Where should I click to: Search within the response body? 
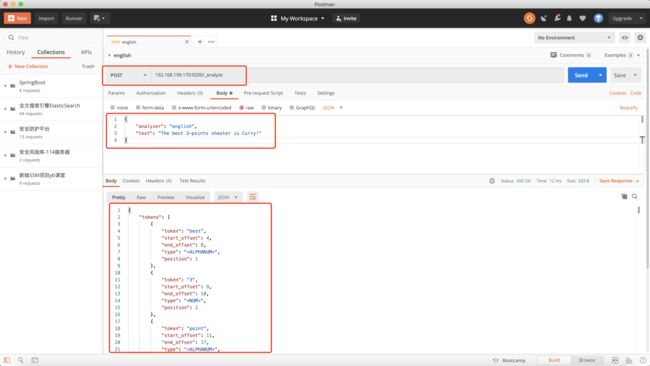pos(635,196)
